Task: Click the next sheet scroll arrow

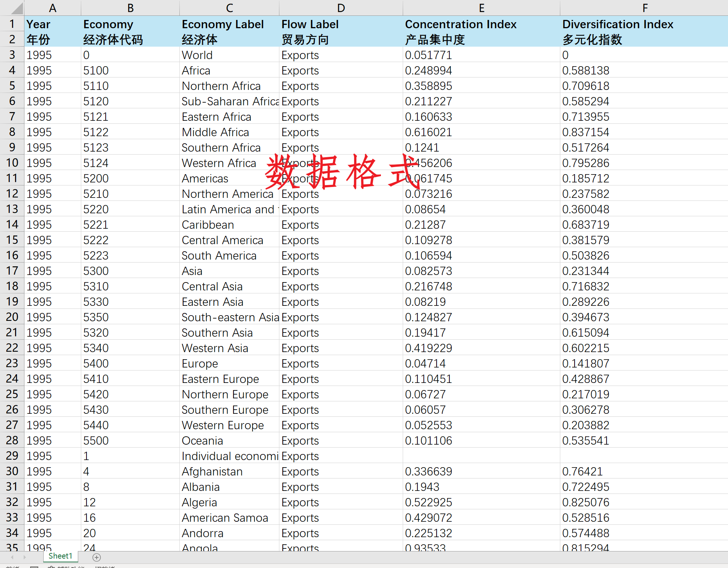Action: coord(25,557)
